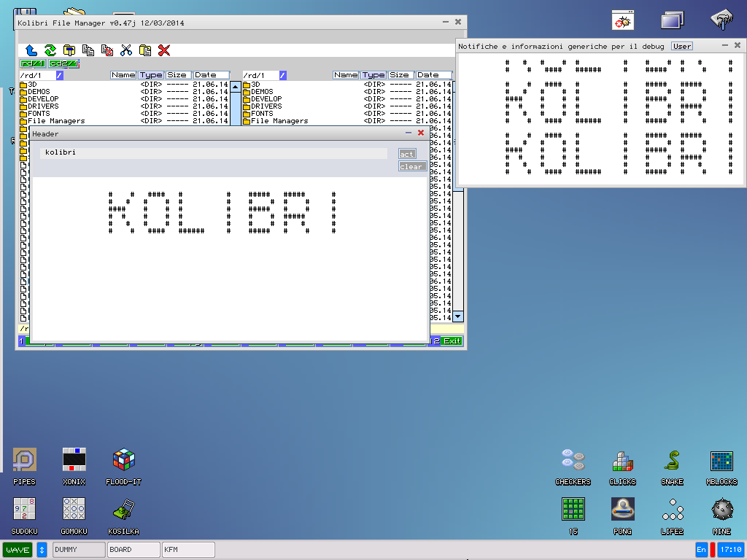Click the red X delete icon
Image resolution: width=747 pixels, height=560 pixels.
(164, 50)
